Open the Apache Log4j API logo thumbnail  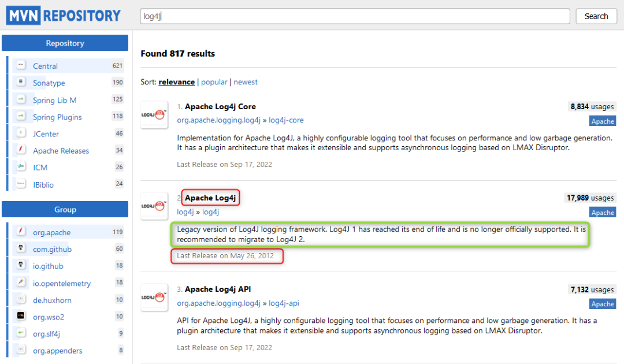tap(154, 297)
